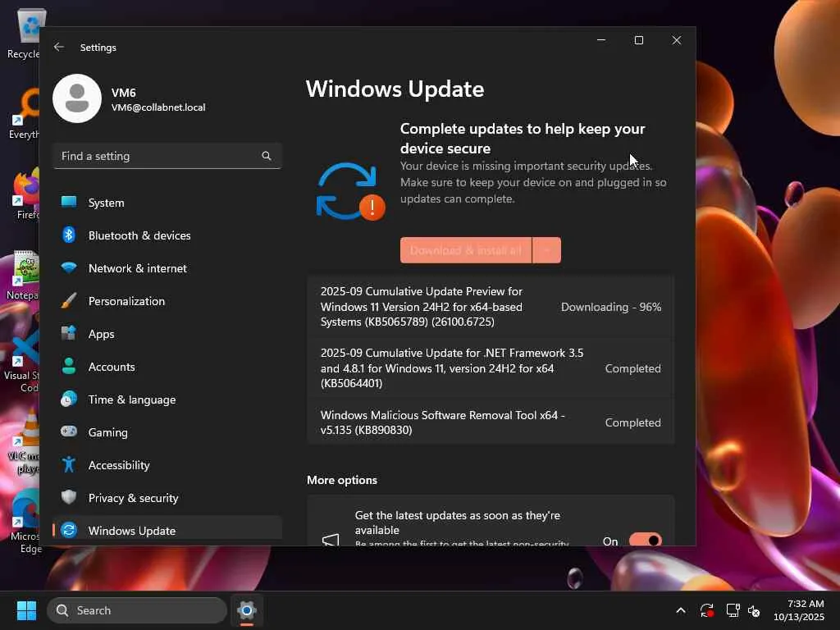
Task: Select the Gaming label in the sidebar
Action: point(107,432)
